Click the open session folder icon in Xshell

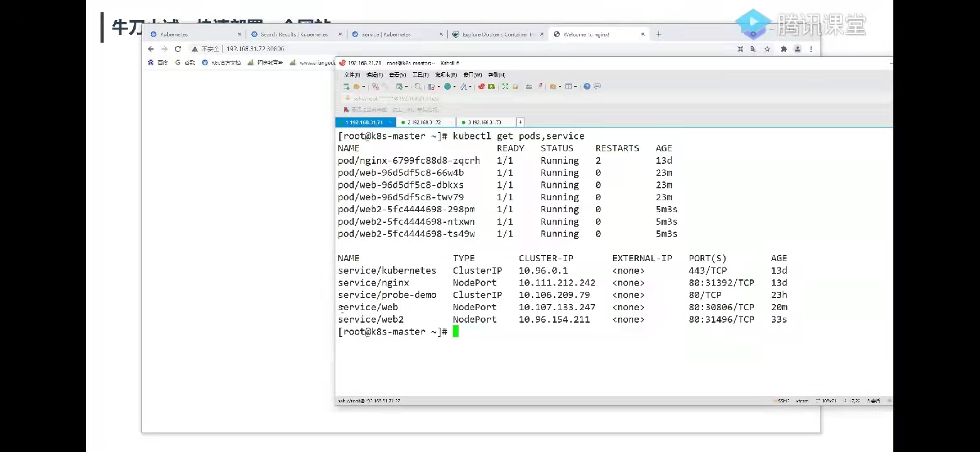[356, 87]
